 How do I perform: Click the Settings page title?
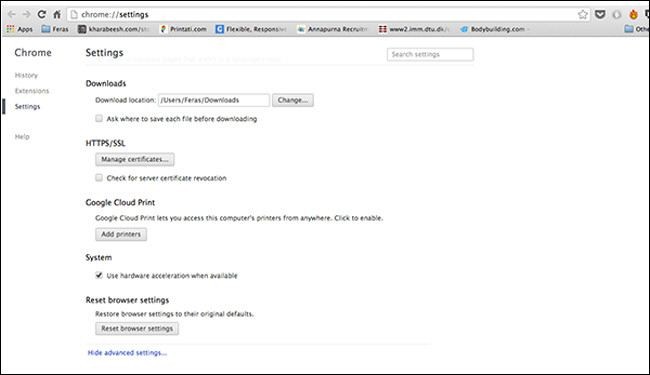104,53
